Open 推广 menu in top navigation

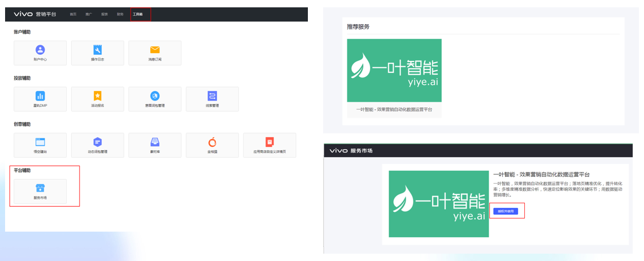point(89,14)
